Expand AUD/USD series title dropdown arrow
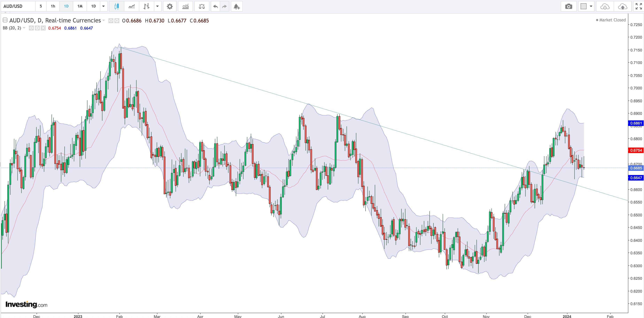 click(103, 21)
